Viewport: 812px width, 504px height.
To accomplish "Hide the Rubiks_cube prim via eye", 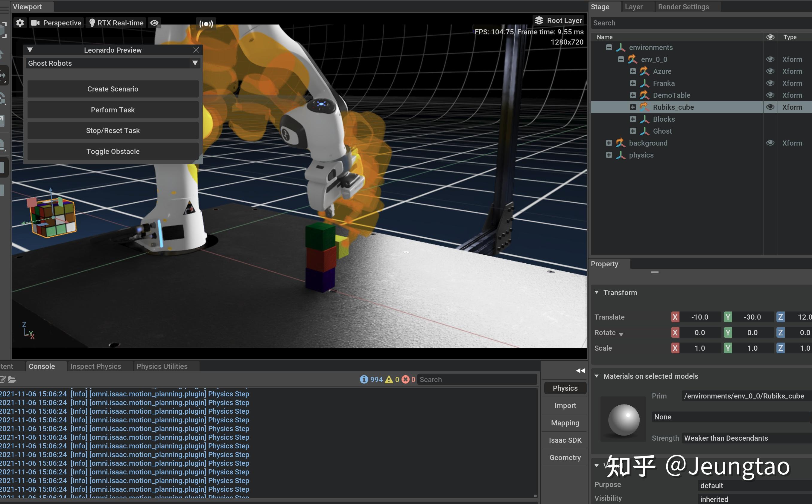I will pyautogui.click(x=770, y=107).
